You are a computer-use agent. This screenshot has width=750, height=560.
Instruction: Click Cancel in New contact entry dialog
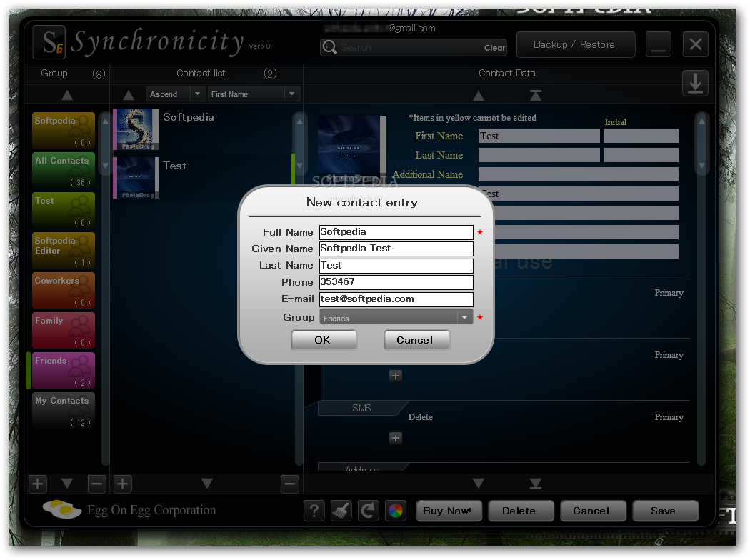[416, 340]
